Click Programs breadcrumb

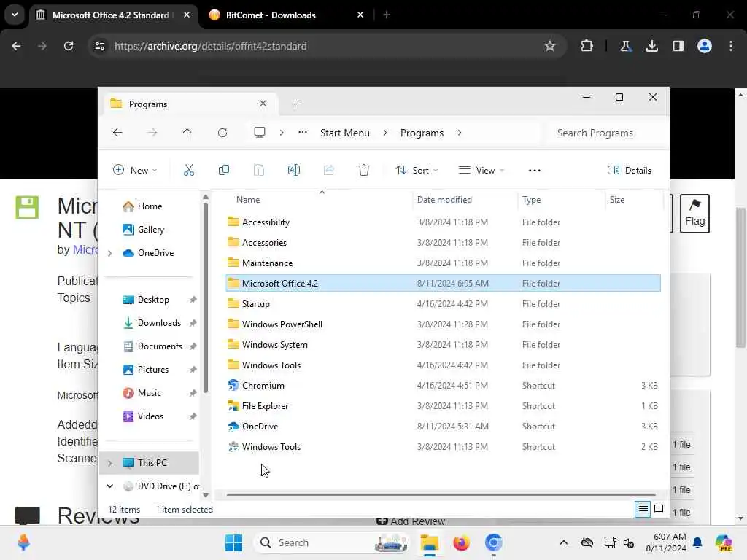pos(422,133)
